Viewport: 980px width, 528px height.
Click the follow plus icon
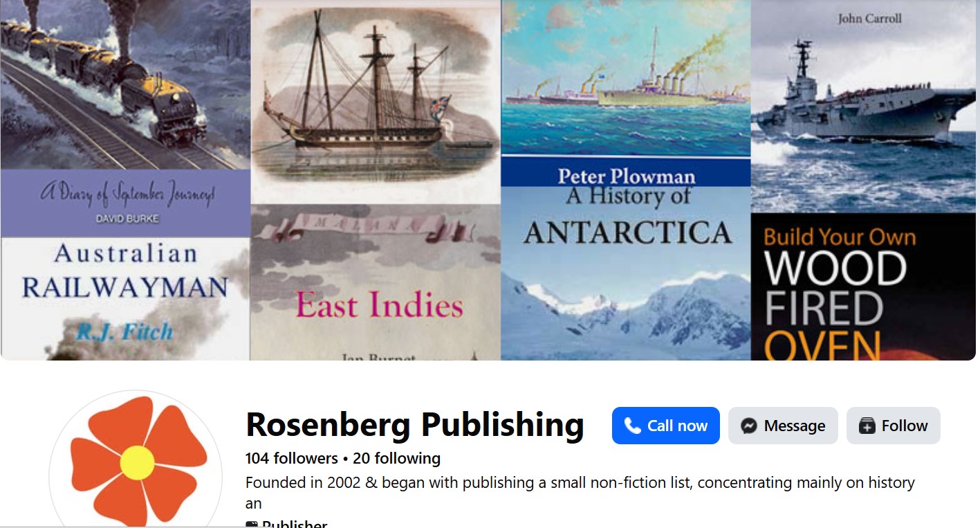point(867,426)
